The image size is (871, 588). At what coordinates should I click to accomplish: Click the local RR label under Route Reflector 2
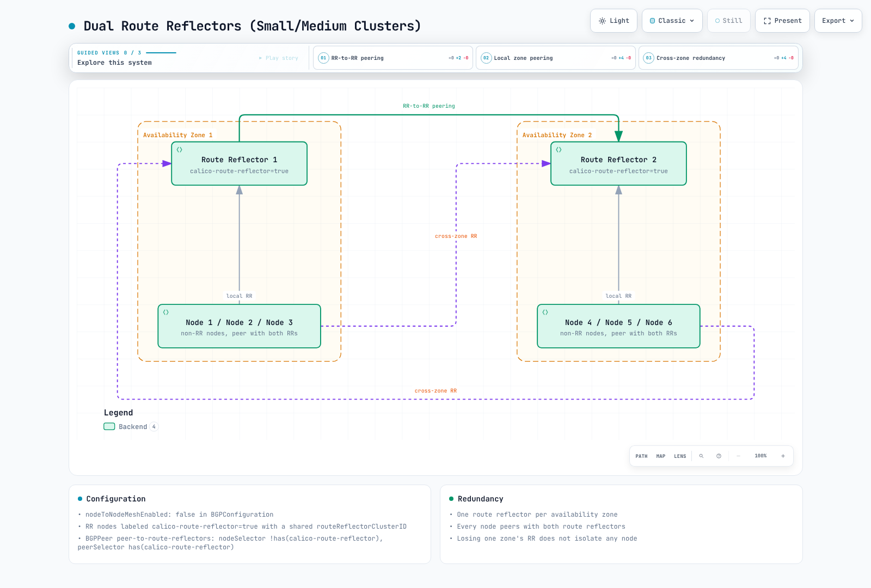point(618,296)
